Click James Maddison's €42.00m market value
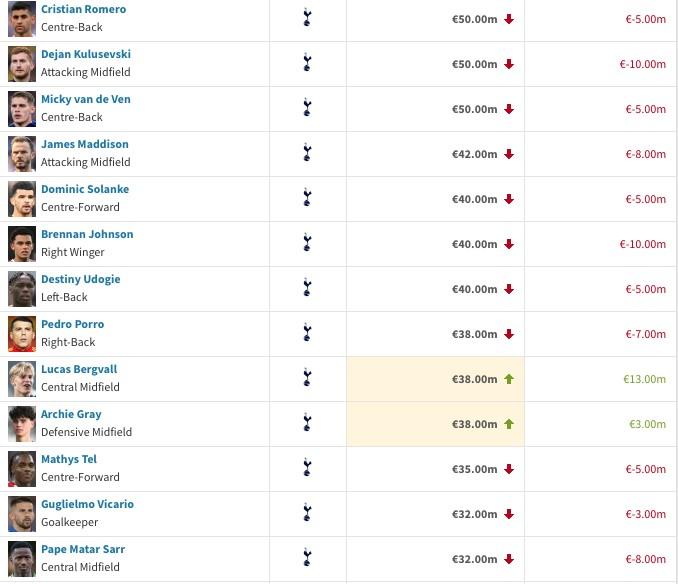This screenshot has height=584, width=678. click(474, 154)
